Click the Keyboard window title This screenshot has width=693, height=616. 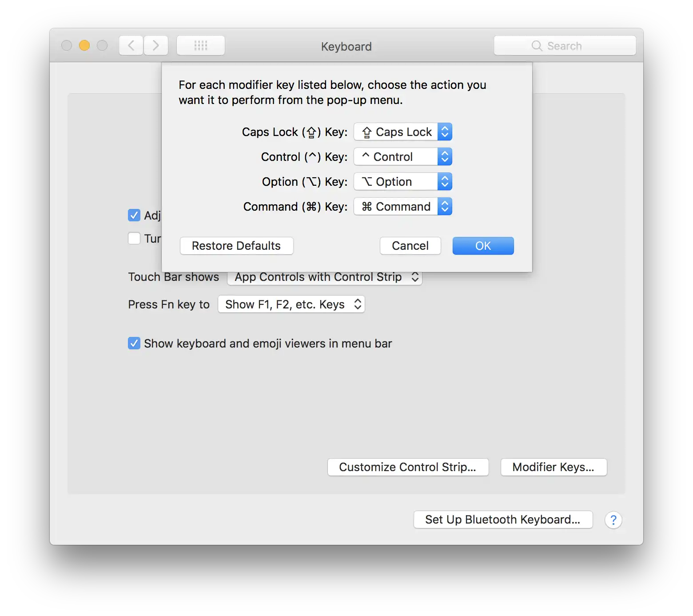pyautogui.click(x=346, y=46)
